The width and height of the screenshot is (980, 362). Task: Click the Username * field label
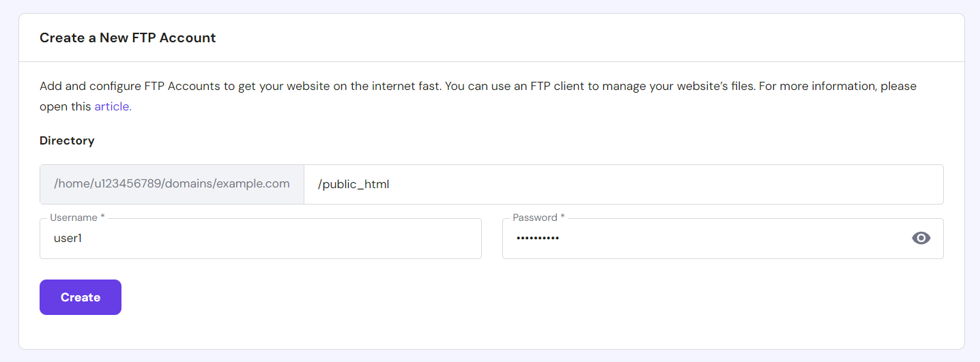77,217
